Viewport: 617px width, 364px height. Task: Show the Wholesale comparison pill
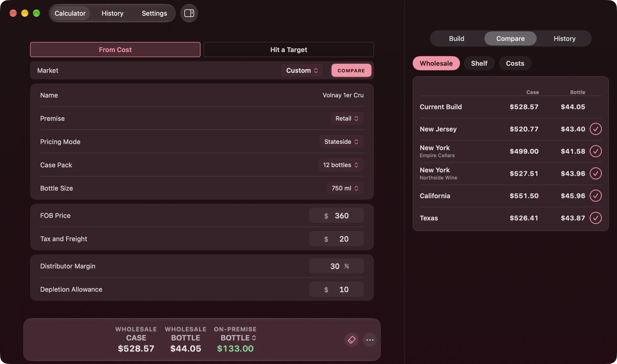436,64
